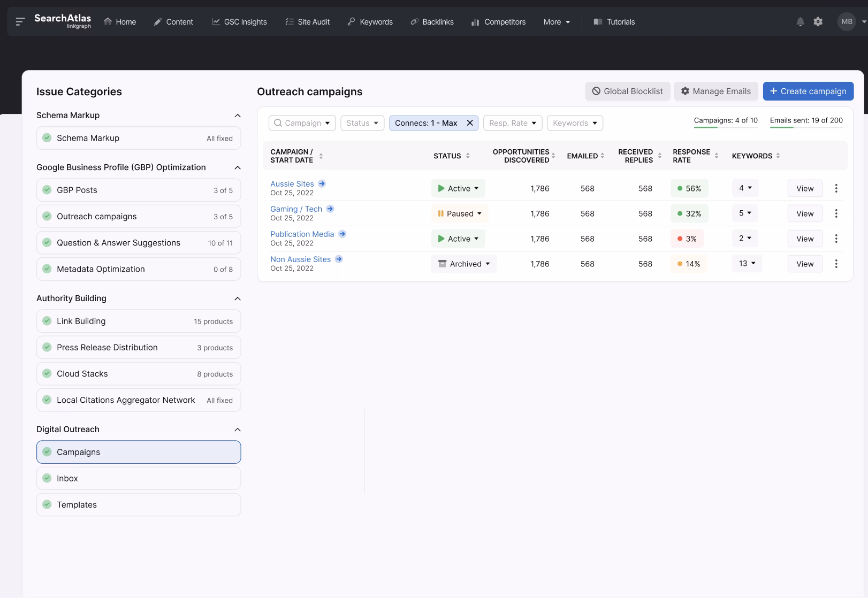
Task: Click the Create campaign button
Action: tap(808, 91)
